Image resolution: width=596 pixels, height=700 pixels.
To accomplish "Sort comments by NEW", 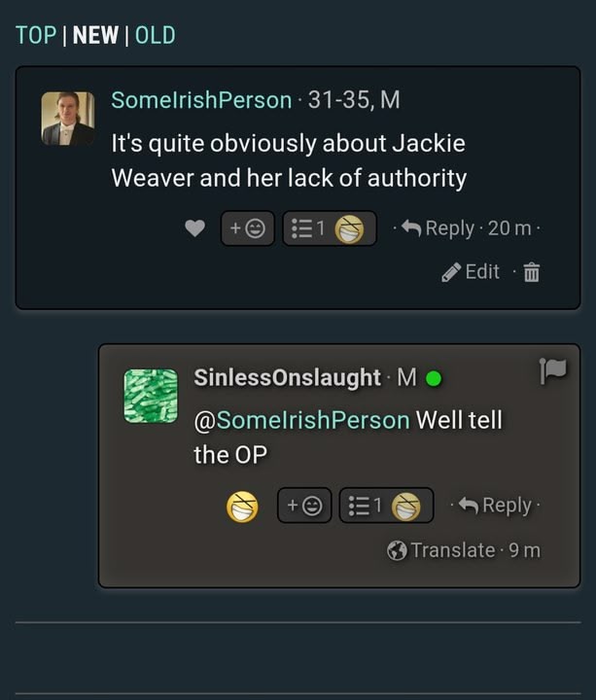I will click(x=95, y=35).
